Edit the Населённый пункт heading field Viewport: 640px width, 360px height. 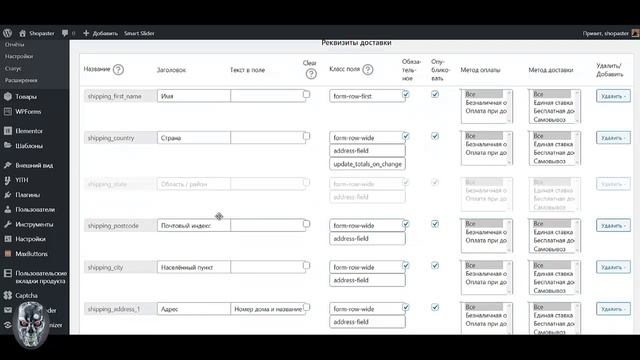194,267
